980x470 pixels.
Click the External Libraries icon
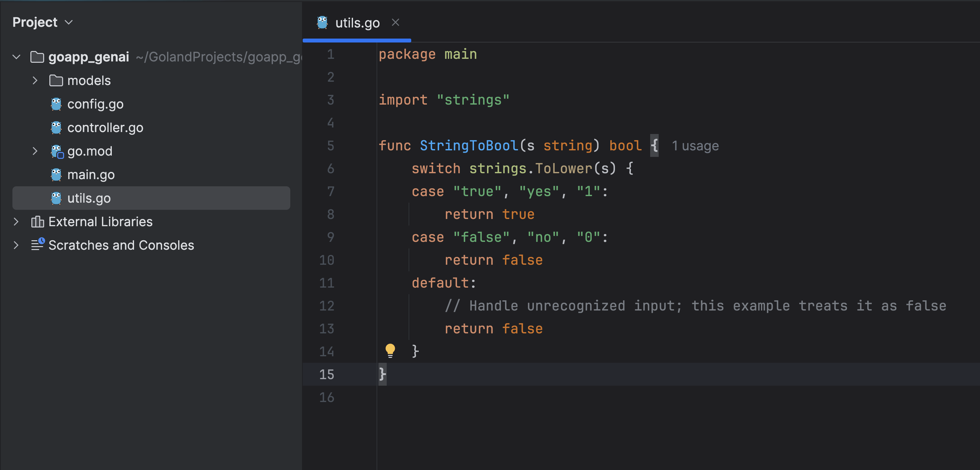[x=37, y=222]
